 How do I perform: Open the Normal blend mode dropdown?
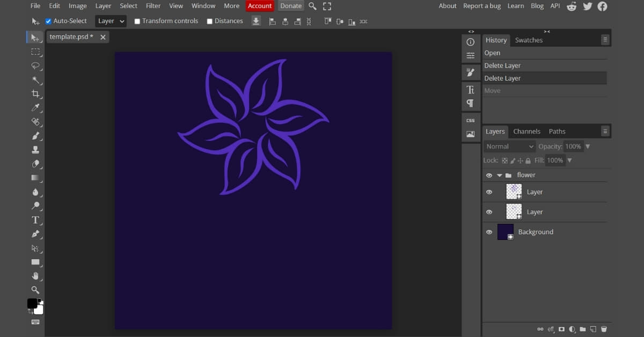[510, 146]
